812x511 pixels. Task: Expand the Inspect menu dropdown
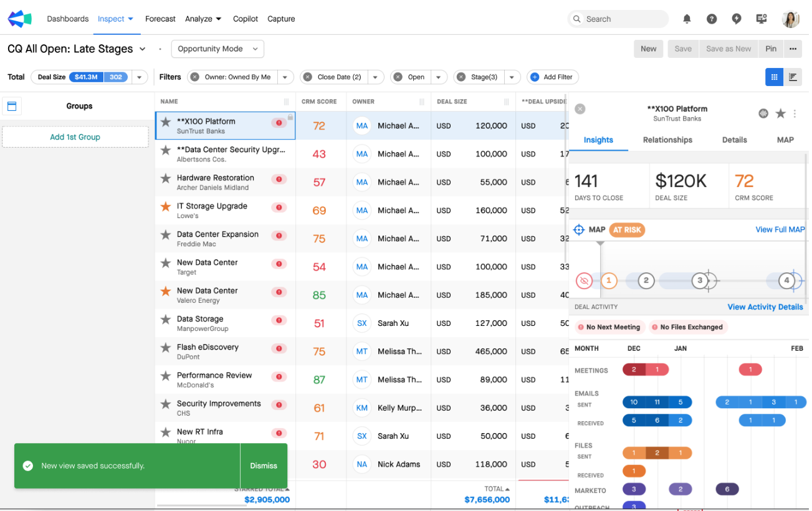coord(116,19)
